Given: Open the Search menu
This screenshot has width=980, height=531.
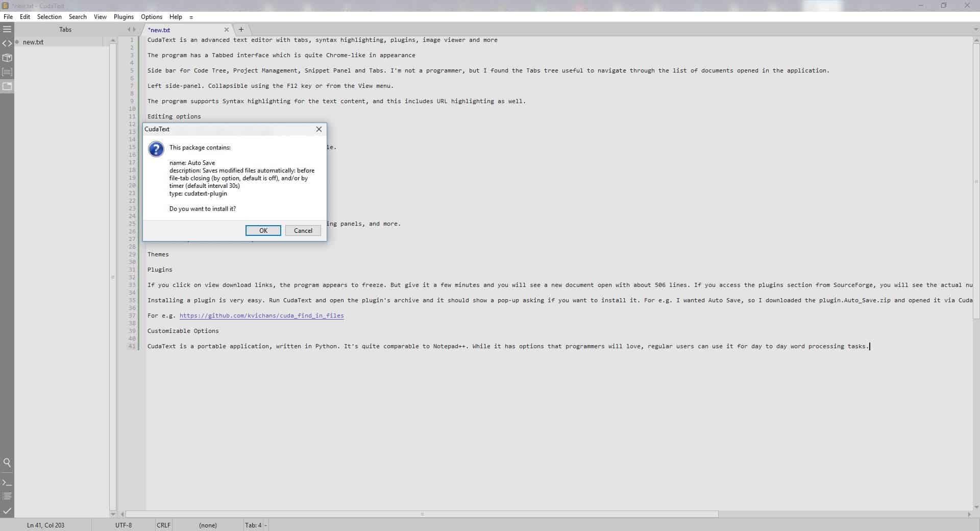Looking at the screenshot, I should 78,17.
